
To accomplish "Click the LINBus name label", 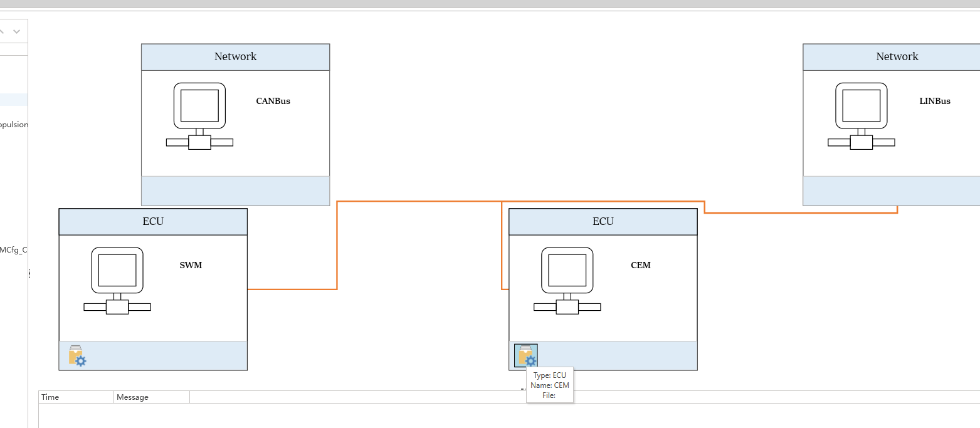I will [x=934, y=101].
